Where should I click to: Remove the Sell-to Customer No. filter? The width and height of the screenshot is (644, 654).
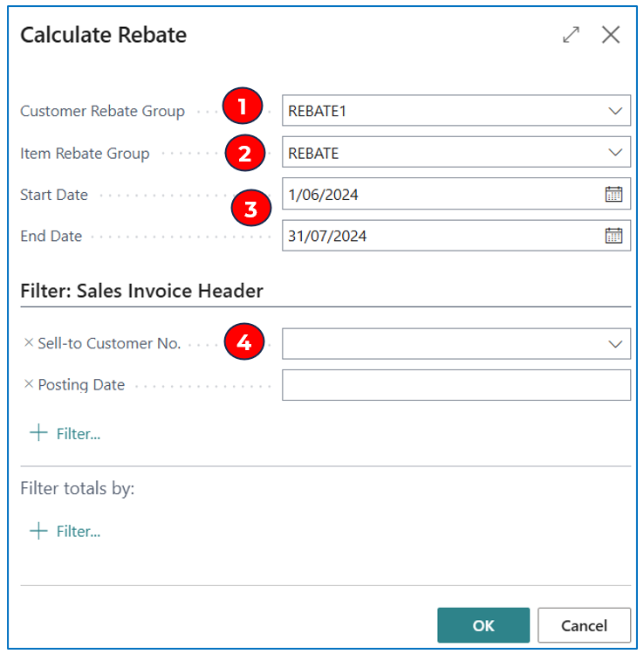[28, 343]
